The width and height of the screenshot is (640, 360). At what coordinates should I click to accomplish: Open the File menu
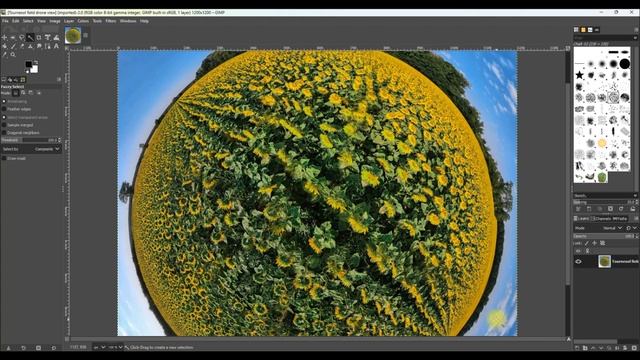coord(5,21)
